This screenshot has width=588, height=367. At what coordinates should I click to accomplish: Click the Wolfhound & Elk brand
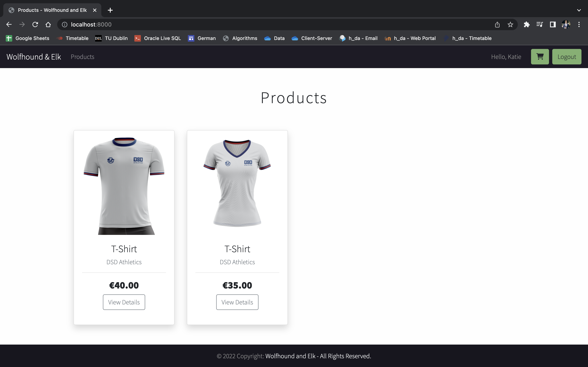pyautogui.click(x=33, y=57)
